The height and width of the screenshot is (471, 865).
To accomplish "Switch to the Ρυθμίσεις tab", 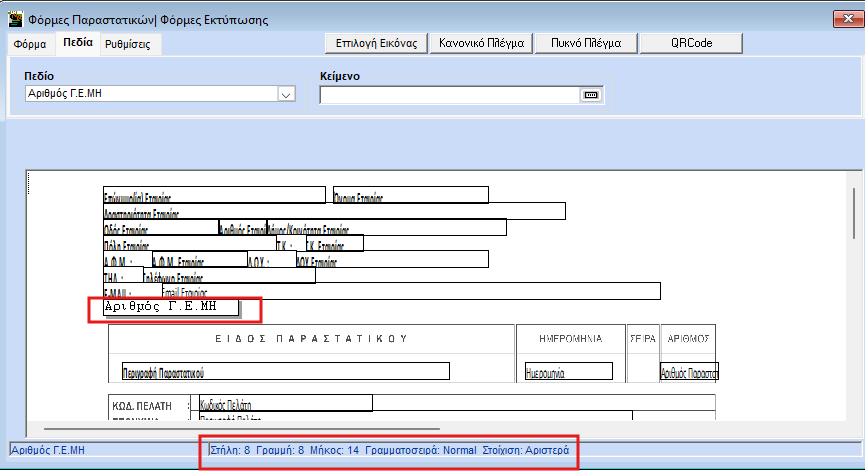I will pyautogui.click(x=126, y=44).
